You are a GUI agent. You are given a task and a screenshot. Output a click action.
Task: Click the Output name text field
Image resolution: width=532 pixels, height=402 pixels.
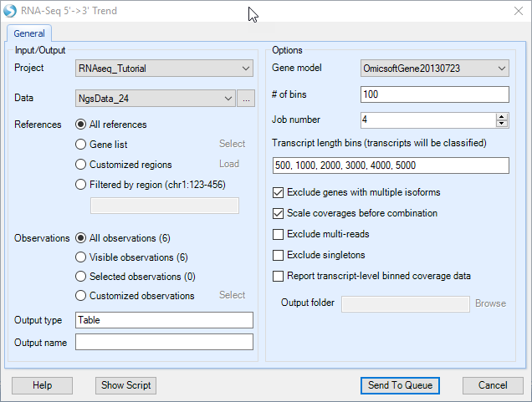click(164, 342)
